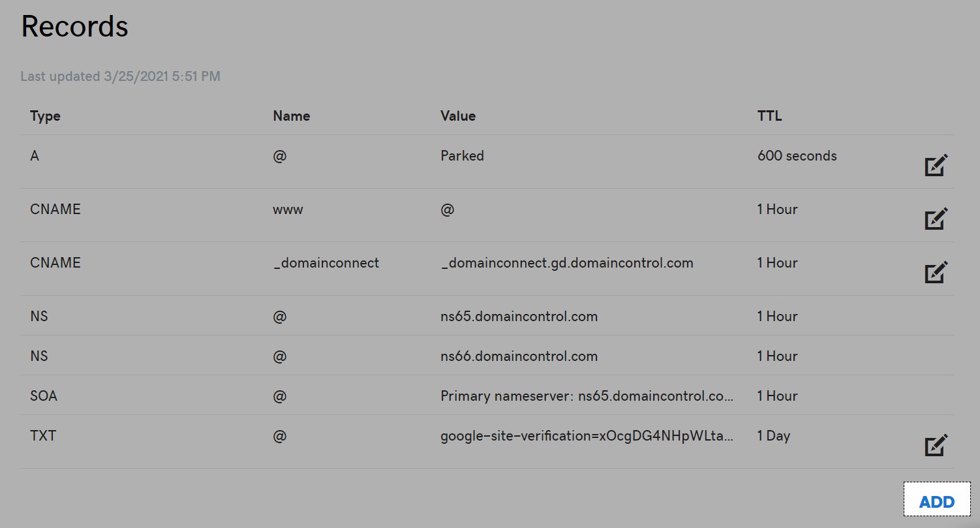
Task: Click the ADD button
Action: pos(936,502)
